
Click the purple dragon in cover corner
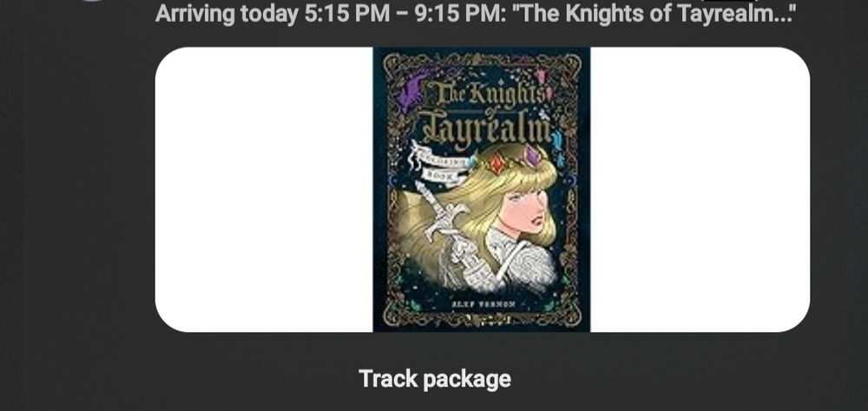[412, 90]
